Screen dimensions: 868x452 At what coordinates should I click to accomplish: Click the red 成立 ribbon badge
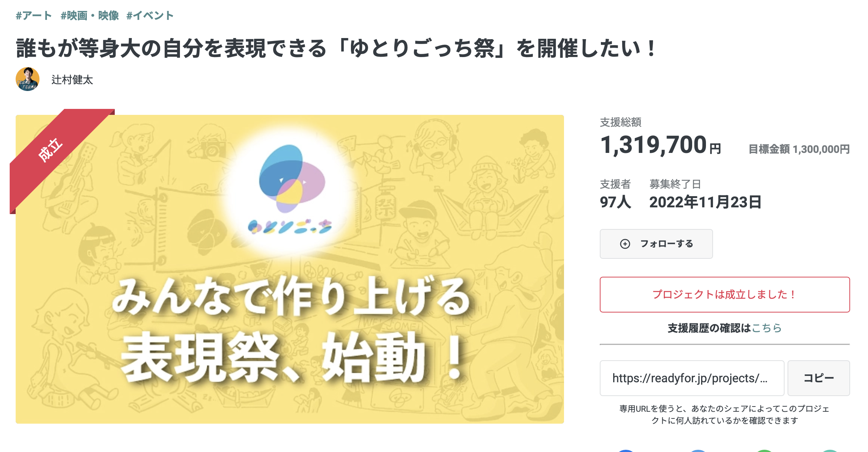coord(50,150)
